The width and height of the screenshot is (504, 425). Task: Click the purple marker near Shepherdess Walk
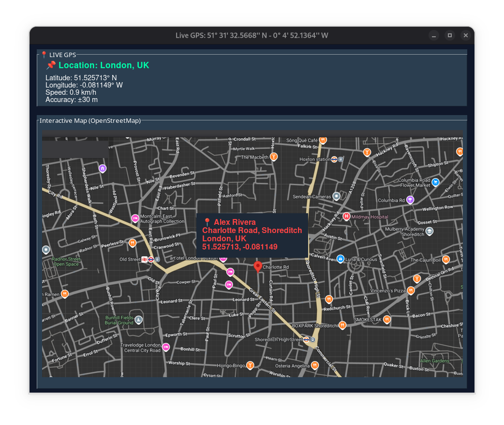pyautogui.click(x=102, y=168)
